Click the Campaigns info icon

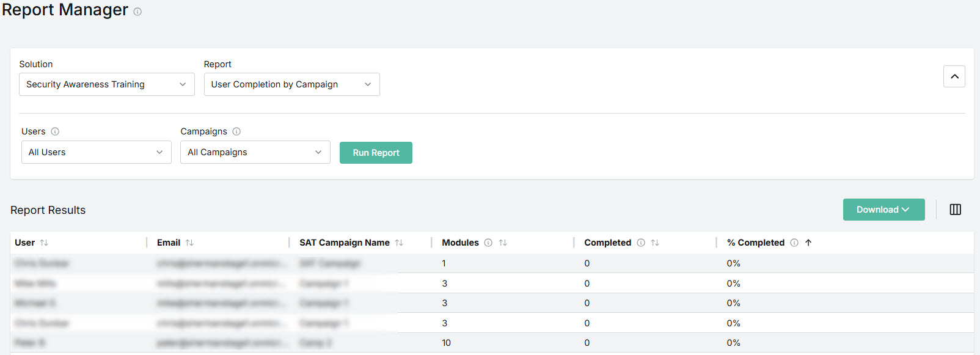coord(236,131)
